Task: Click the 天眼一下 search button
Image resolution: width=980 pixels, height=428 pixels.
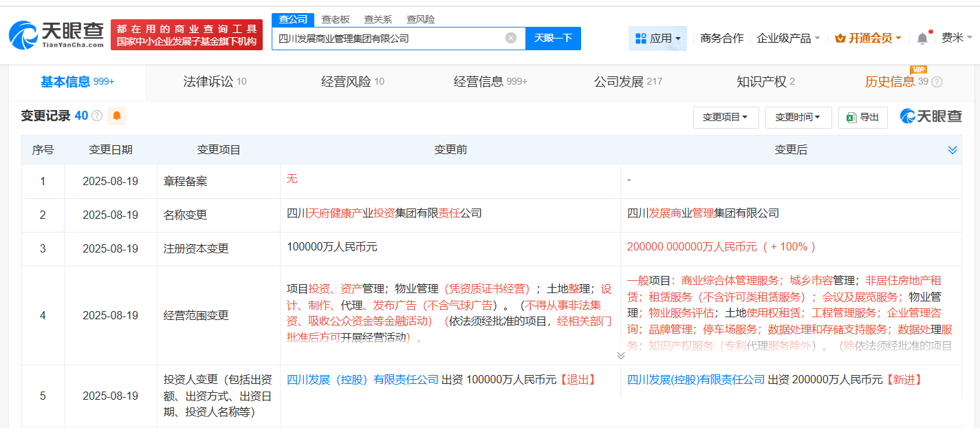Action: [x=553, y=39]
